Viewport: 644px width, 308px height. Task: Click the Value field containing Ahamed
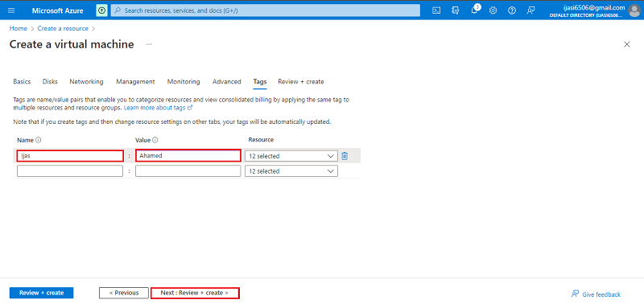coord(188,156)
